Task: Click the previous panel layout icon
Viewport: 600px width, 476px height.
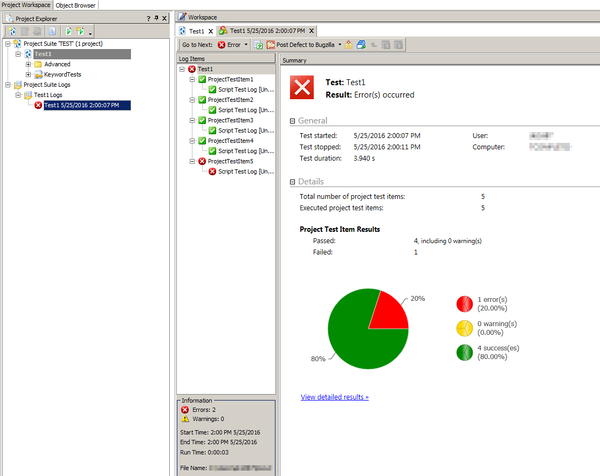Action: click(x=386, y=45)
